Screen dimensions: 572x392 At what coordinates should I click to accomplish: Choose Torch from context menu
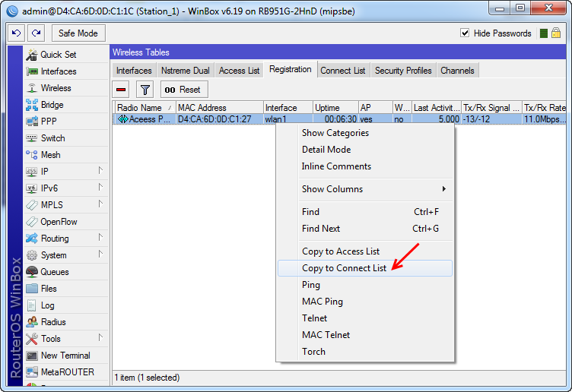[x=365, y=352]
